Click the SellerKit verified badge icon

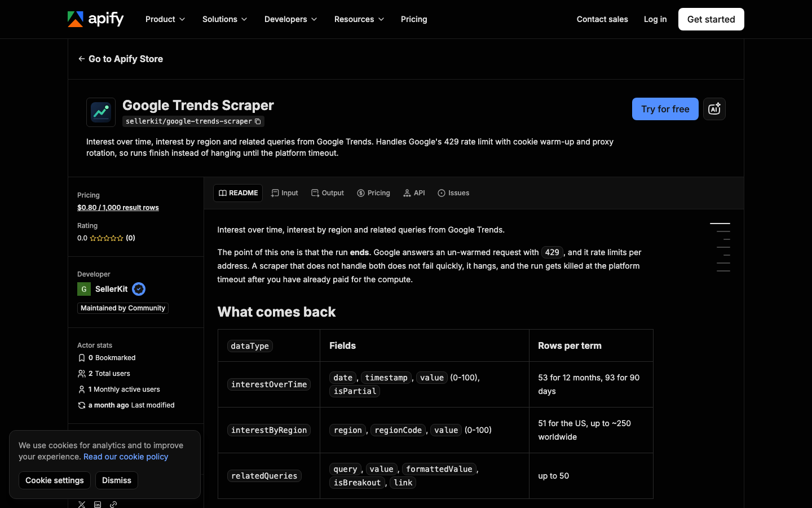click(x=139, y=289)
